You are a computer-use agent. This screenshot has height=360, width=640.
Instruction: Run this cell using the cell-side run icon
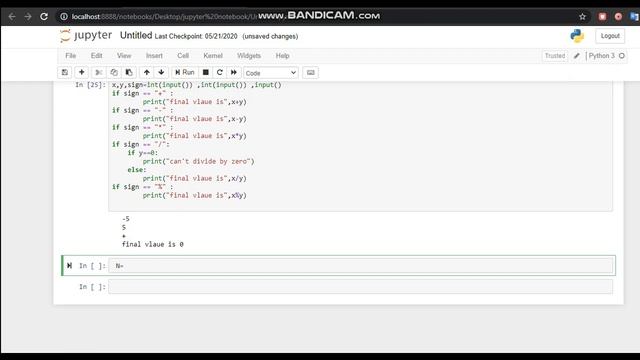point(69,266)
